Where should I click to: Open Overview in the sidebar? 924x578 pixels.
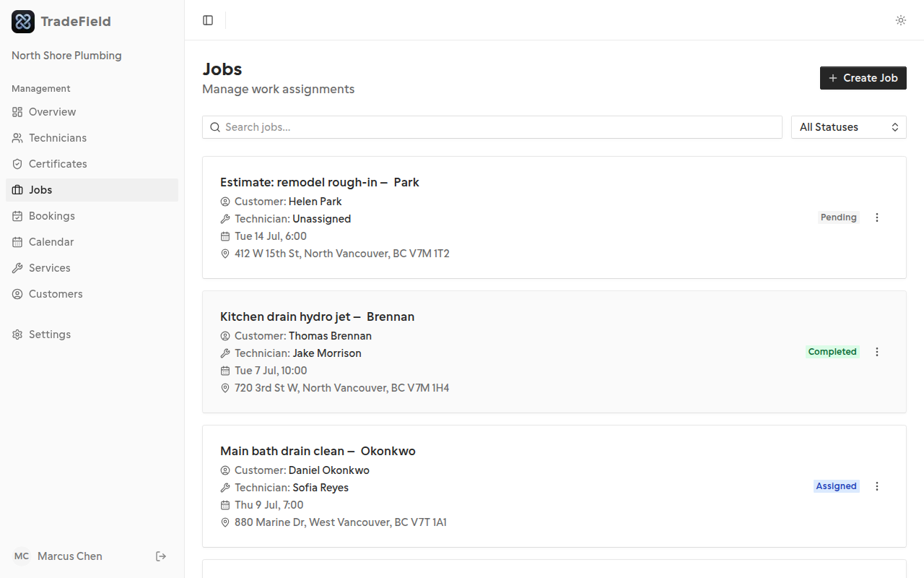tap(92, 112)
